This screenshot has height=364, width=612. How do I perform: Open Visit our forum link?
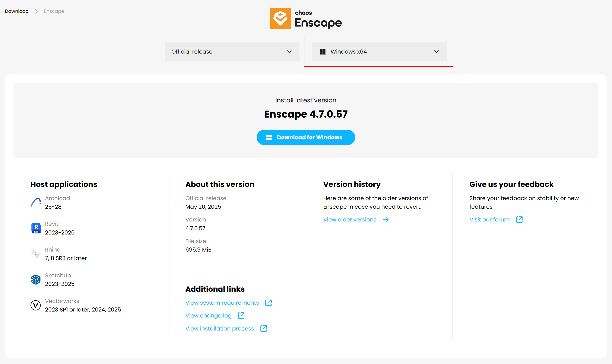[x=489, y=220]
